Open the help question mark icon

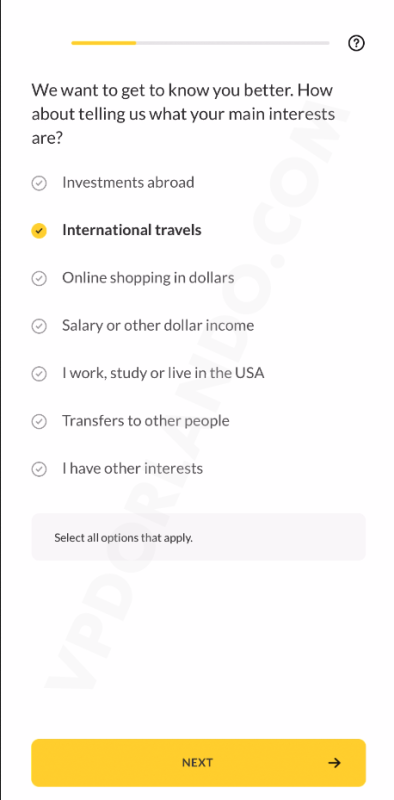(356, 44)
